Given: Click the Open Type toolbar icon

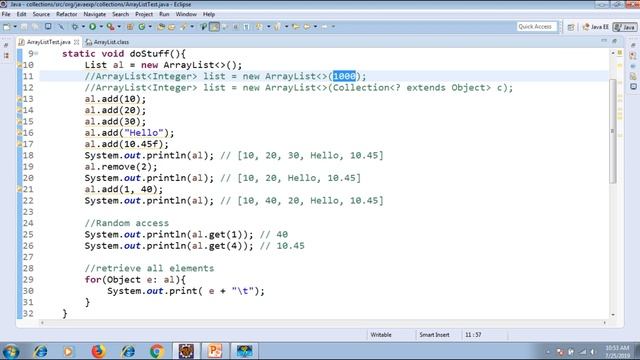Looking at the screenshot, I should coord(161,27).
